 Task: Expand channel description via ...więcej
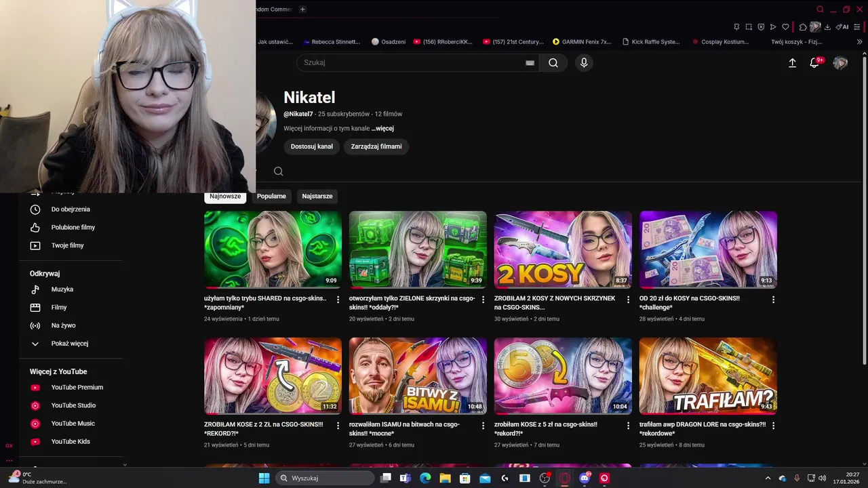point(382,128)
